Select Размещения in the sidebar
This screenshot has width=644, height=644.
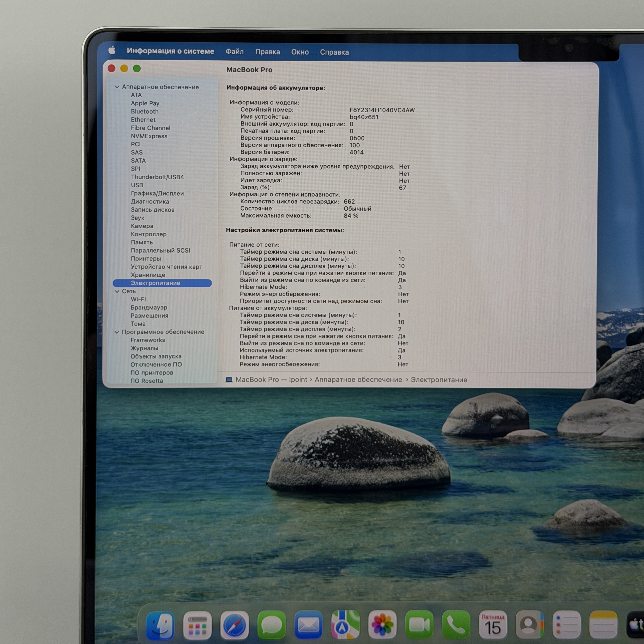pos(149,316)
